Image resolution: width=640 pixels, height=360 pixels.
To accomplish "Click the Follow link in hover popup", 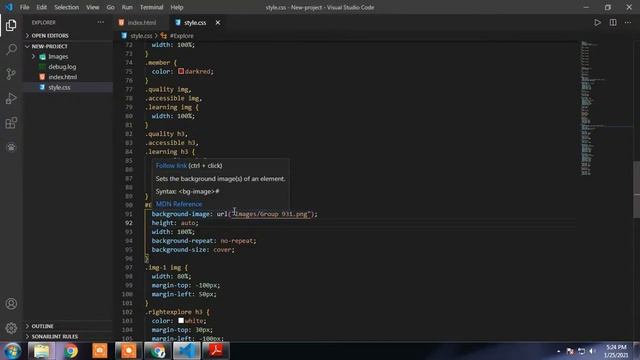I will pyautogui.click(x=171, y=166).
